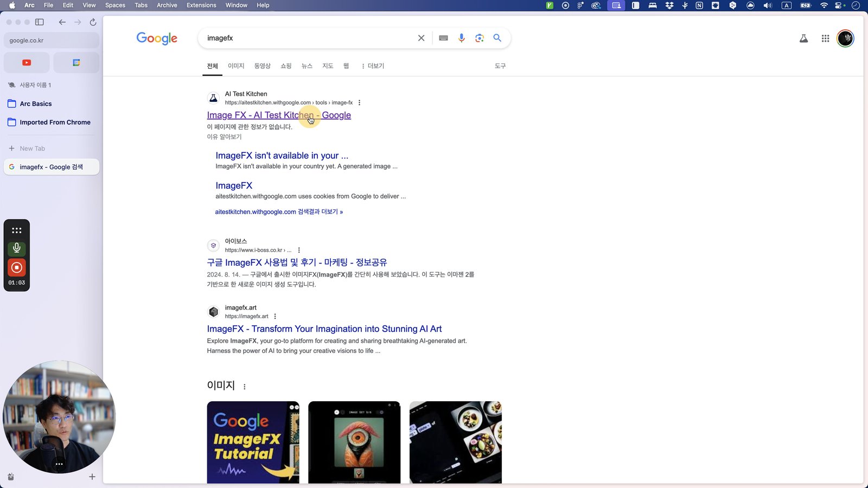Viewport: 868px width, 488px height.
Task: Switch to the 이미지 tab
Action: [x=236, y=66]
